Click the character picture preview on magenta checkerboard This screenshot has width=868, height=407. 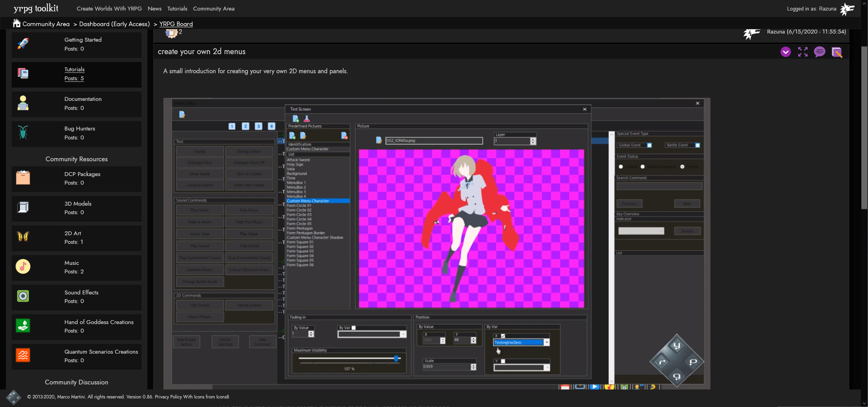tap(471, 229)
